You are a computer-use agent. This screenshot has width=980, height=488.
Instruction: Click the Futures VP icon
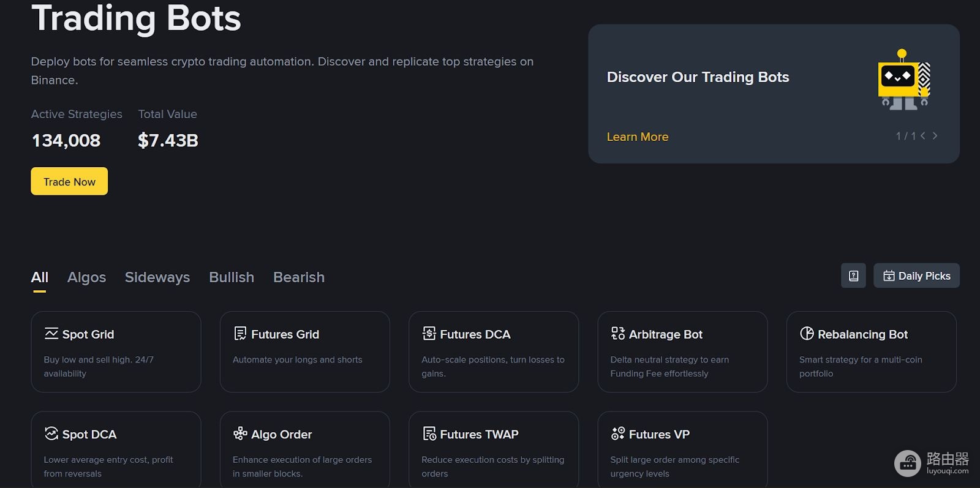(618, 434)
